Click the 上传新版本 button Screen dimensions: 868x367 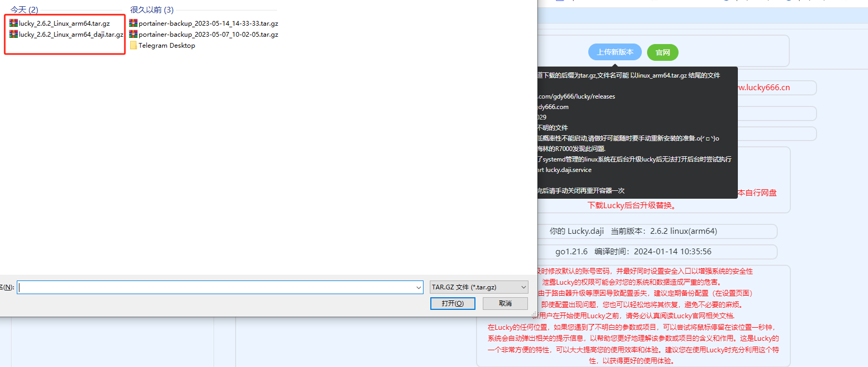(x=615, y=52)
